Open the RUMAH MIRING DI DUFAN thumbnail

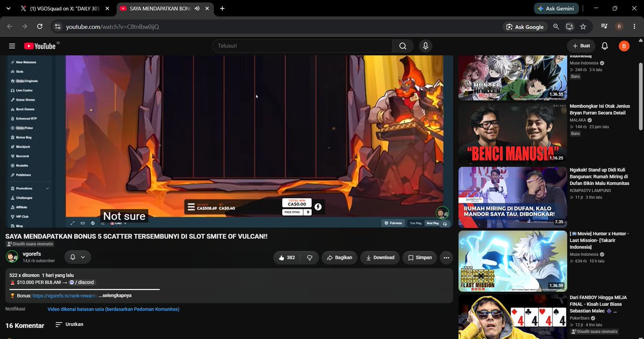click(x=513, y=197)
